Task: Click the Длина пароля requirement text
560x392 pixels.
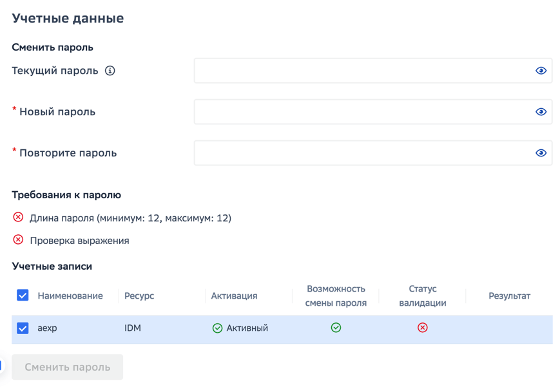Action: (x=130, y=218)
